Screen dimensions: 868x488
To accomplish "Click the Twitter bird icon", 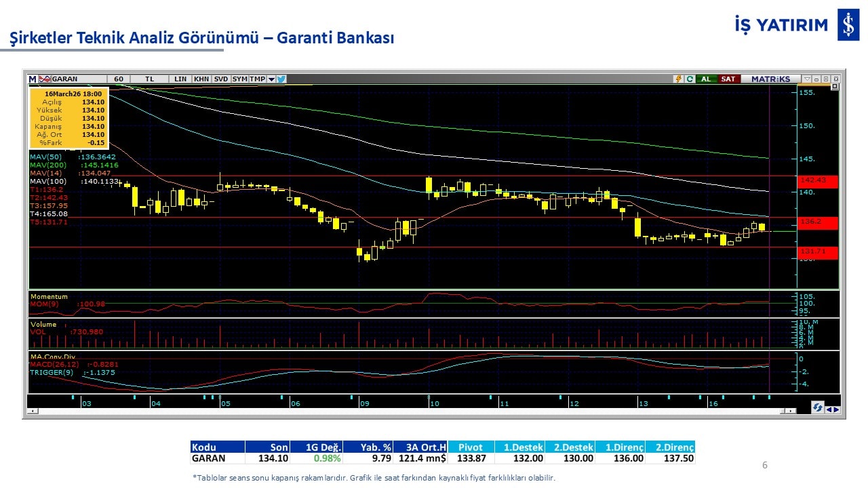I will point(281,79).
